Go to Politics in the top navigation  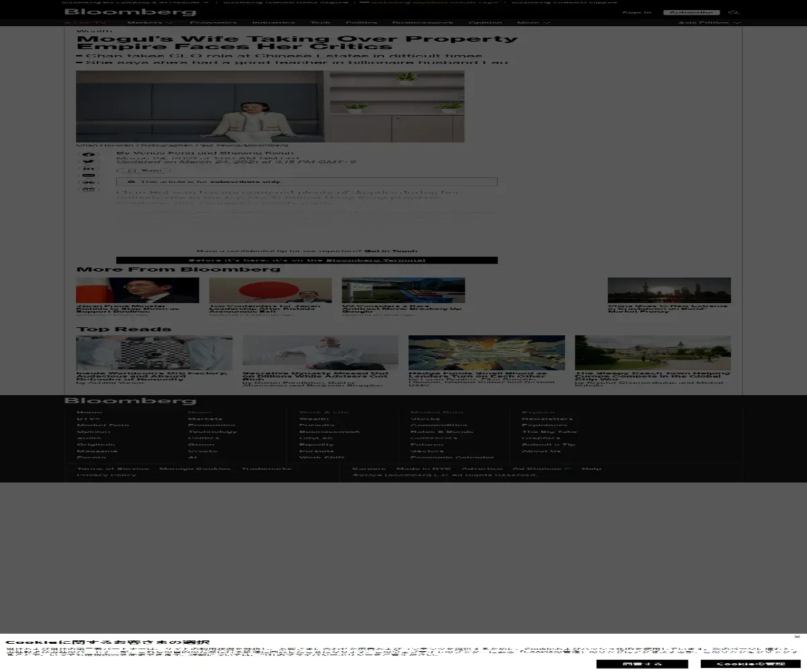362,23
